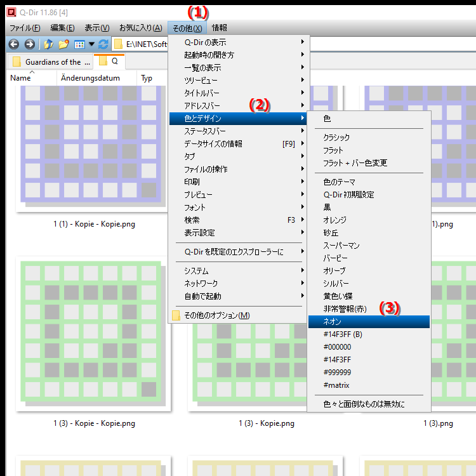476x476 pixels.
Task: Click the Q-Dir app icon in title bar
Action: tap(11, 12)
